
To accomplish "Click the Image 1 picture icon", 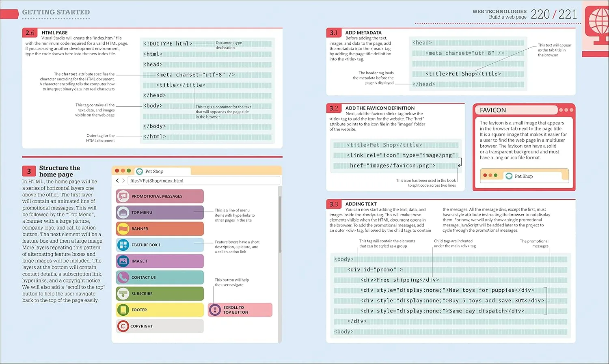I will (123, 261).
